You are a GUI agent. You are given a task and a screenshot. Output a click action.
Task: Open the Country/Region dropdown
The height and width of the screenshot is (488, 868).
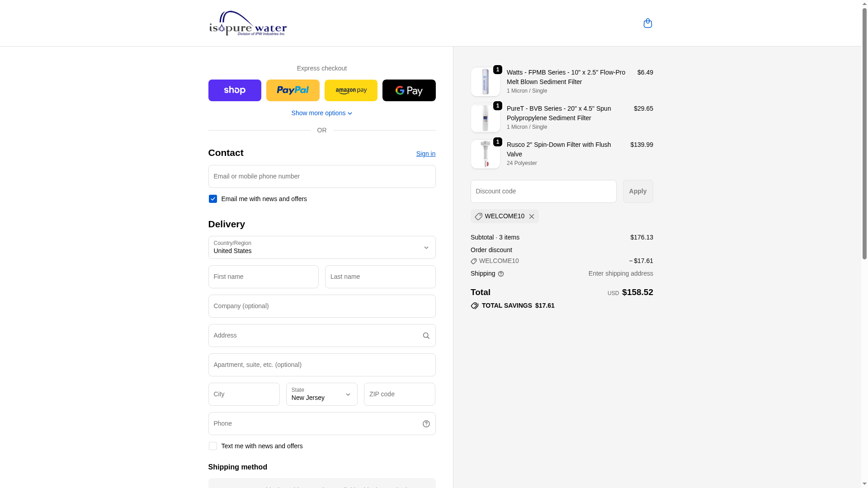pos(322,247)
